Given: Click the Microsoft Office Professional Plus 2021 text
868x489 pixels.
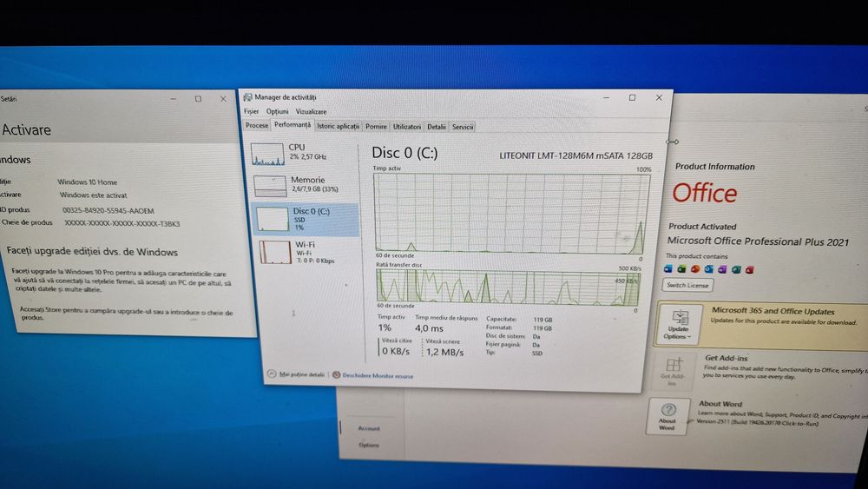Looking at the screenshot, I should point(758,241).
